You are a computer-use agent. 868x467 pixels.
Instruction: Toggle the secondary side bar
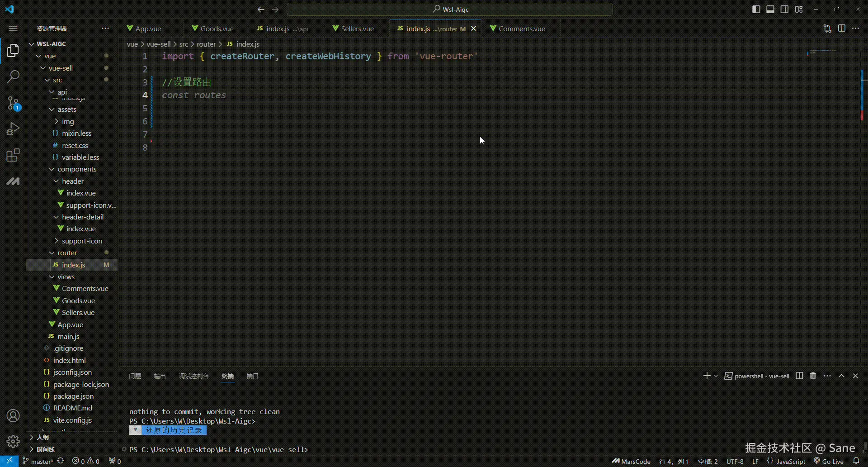784,9
